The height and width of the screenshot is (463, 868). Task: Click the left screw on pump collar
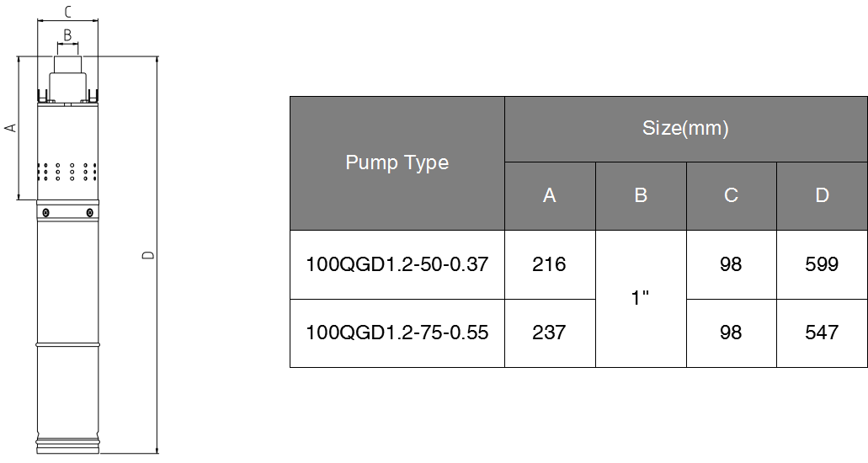pyautogui.click(x=46, y=213)
